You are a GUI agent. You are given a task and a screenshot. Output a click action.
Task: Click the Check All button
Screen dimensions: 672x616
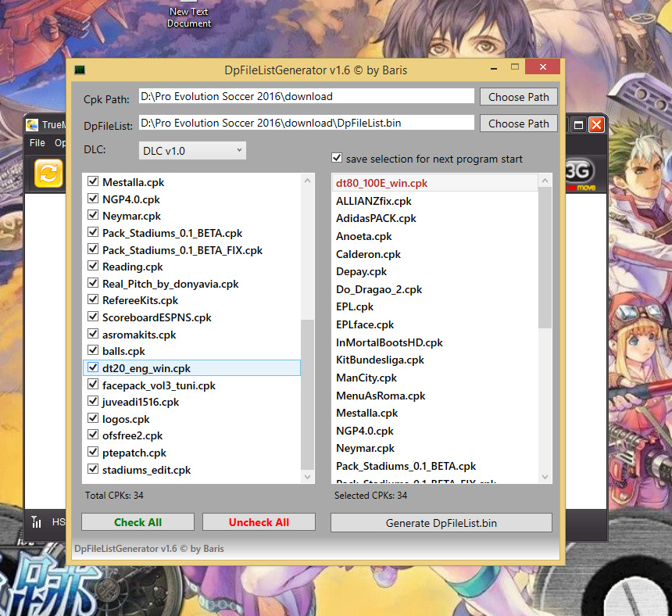tap(138, 522)
